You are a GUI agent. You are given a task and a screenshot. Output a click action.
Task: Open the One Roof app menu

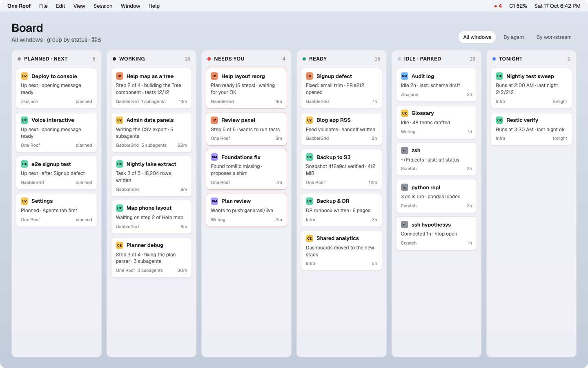pos(19,6)
